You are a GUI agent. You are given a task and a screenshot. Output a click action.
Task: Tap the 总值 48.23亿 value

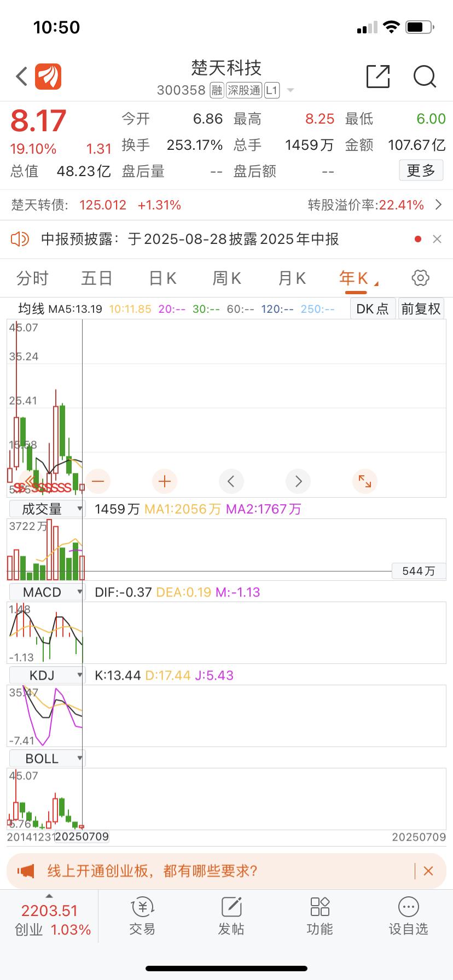[x=84, y=171]
